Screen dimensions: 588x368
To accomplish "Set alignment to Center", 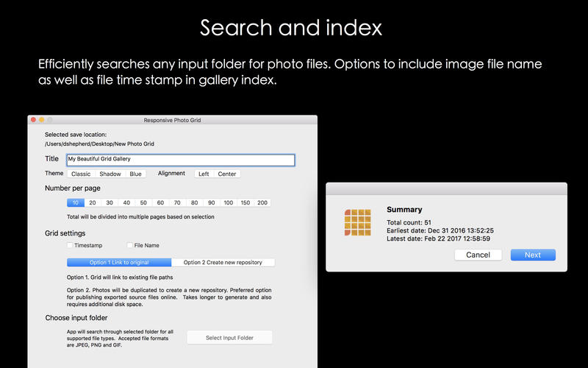I will click(227, 174).
